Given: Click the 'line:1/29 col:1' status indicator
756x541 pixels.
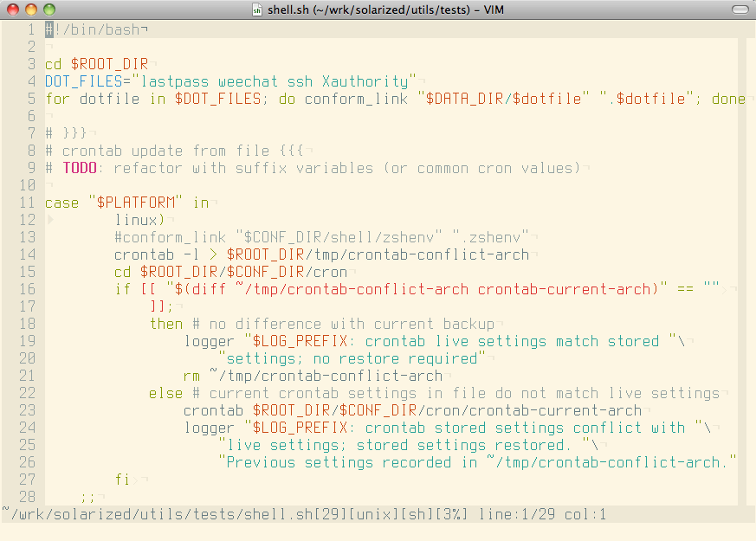Looking at the screenshot, I should [541, 514].
